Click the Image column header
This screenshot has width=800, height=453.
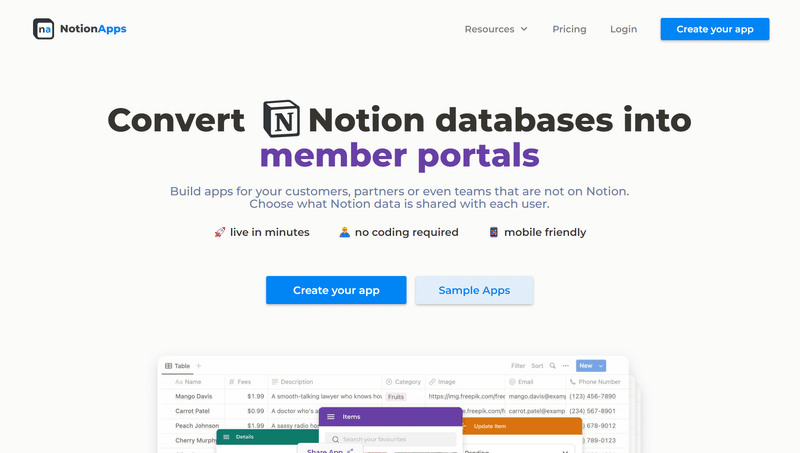(x=465, y=382)
